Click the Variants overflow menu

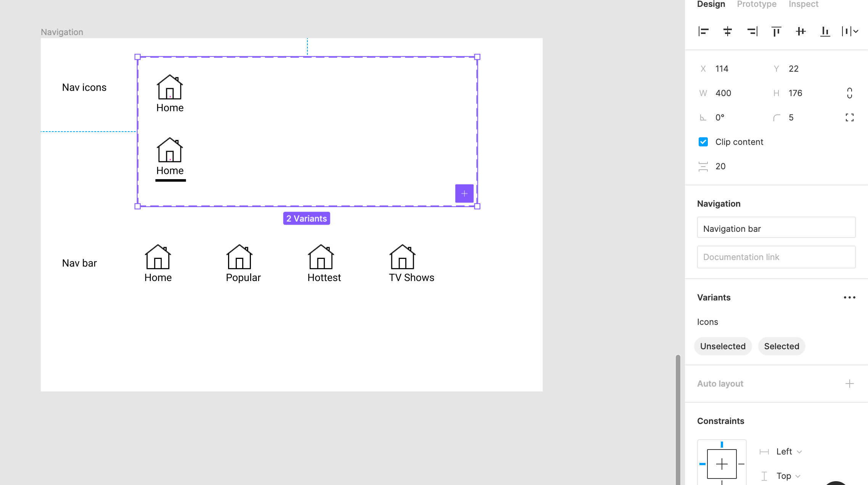coord(850,297)
